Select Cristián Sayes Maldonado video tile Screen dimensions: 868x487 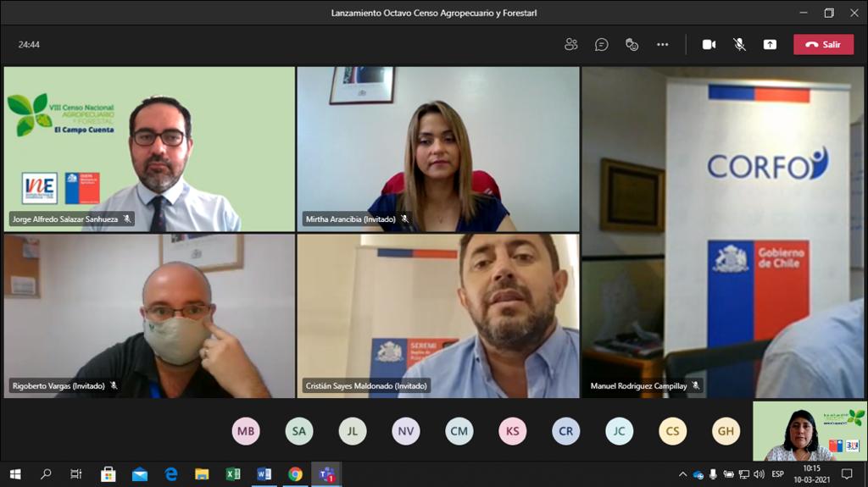coord(438,316)
